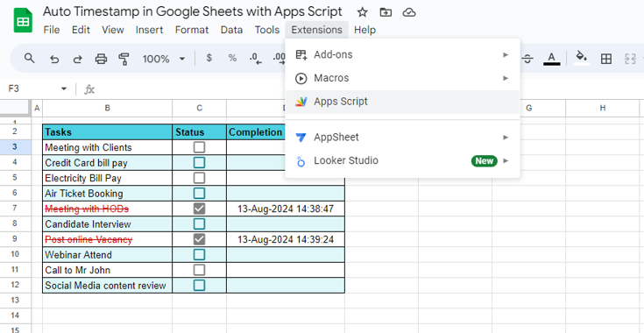Click the currency format dollar button
The image size is (644, 333).
(209, 59)
